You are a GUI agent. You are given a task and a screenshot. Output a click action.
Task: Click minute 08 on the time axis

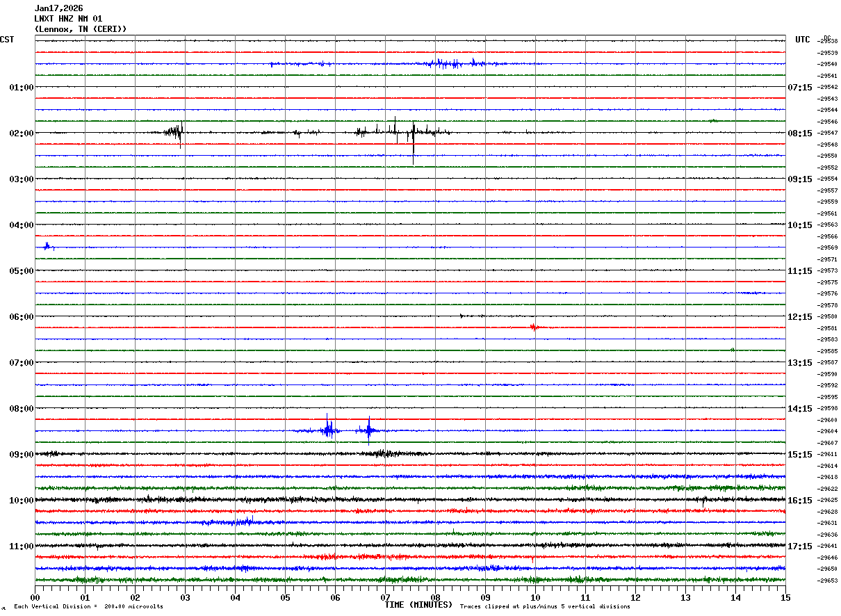click(436, 597)
